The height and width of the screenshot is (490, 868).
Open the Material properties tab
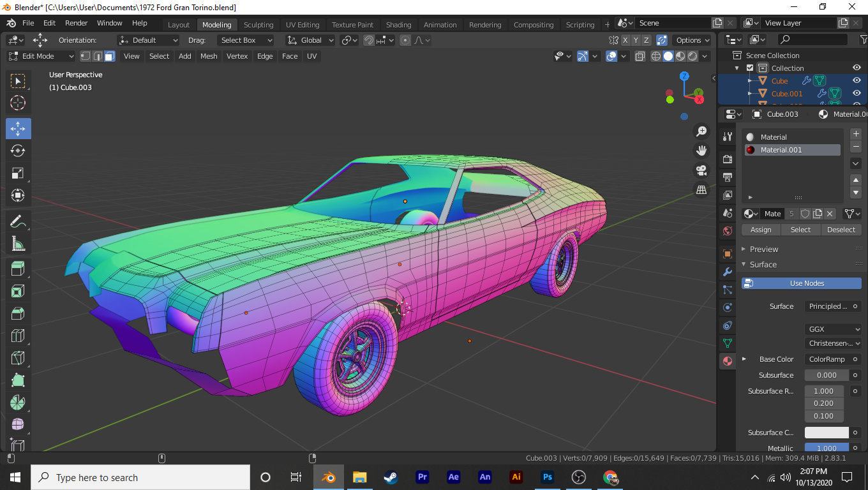[727, 361]
